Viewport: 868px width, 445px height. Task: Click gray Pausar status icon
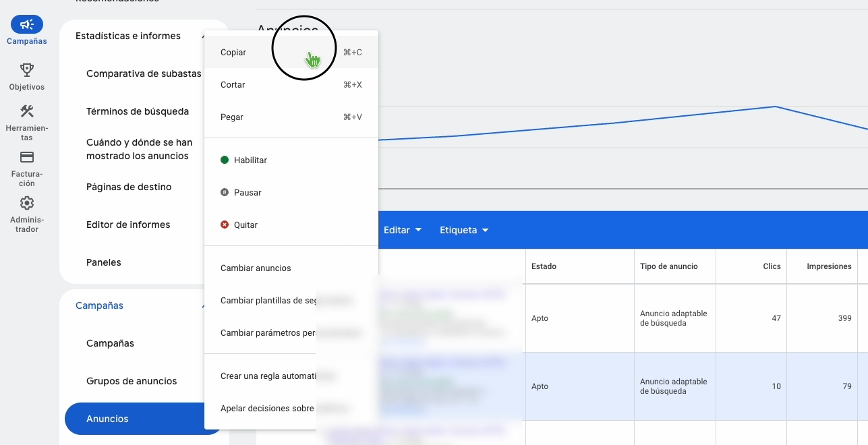click(x=225, y=192)
